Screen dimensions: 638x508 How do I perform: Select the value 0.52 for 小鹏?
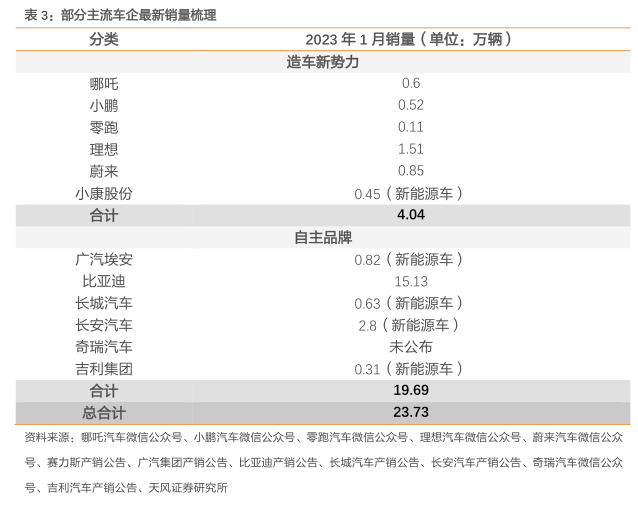coord(411,105)
